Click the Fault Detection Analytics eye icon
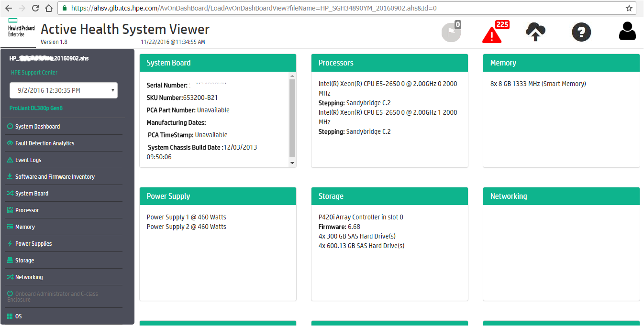644x326 pixels. [x=10, y=143]
